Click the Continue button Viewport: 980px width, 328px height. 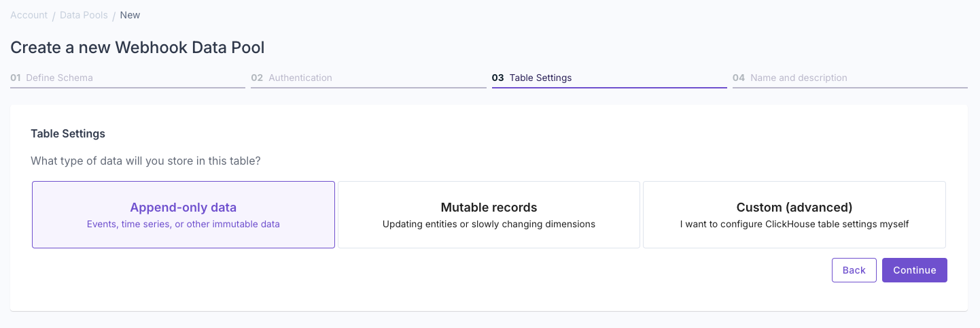pos(914,270)
